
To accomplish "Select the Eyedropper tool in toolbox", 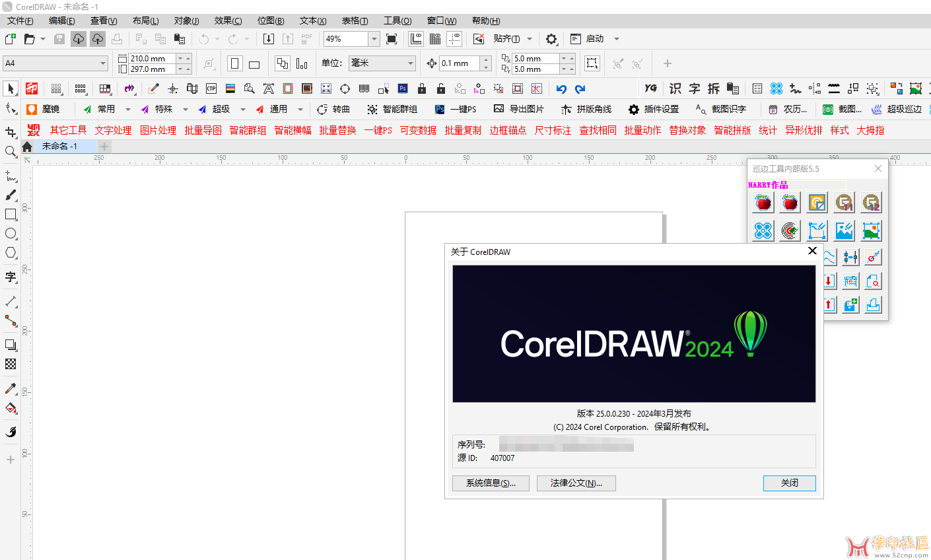I will pos(11,388).
